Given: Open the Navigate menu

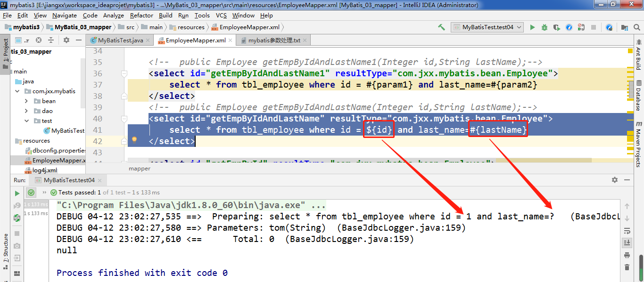Looking at the screenshot, I should coord(65,16).
